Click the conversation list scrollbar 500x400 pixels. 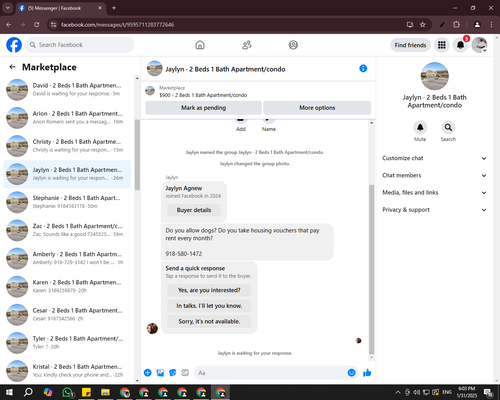pos(137,155)
